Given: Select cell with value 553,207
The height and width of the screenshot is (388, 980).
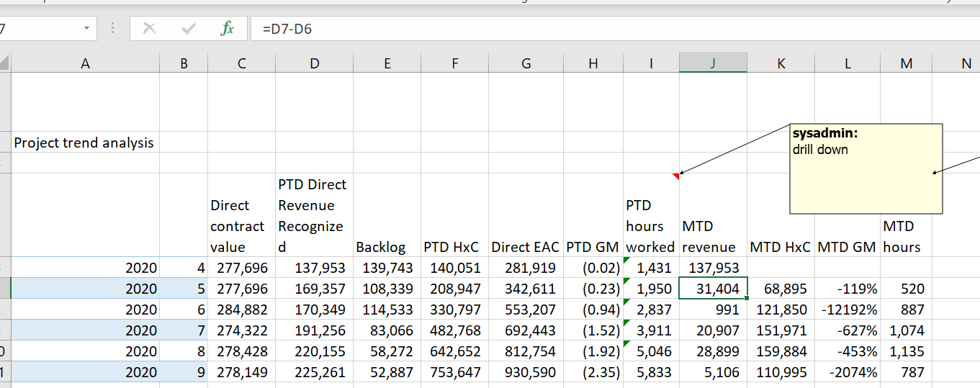Looking at the screenshot, I should tap(526, 309).
